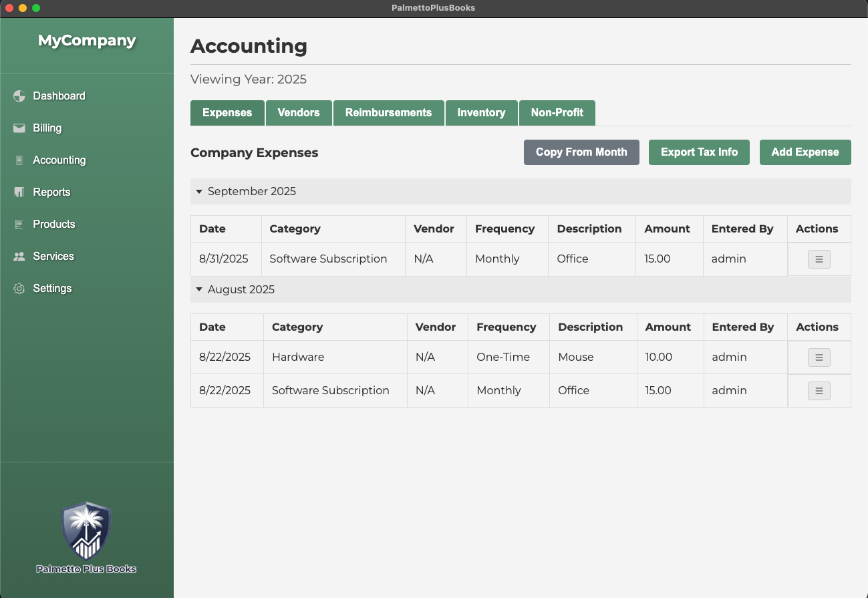Click the Products list icon

19,225
